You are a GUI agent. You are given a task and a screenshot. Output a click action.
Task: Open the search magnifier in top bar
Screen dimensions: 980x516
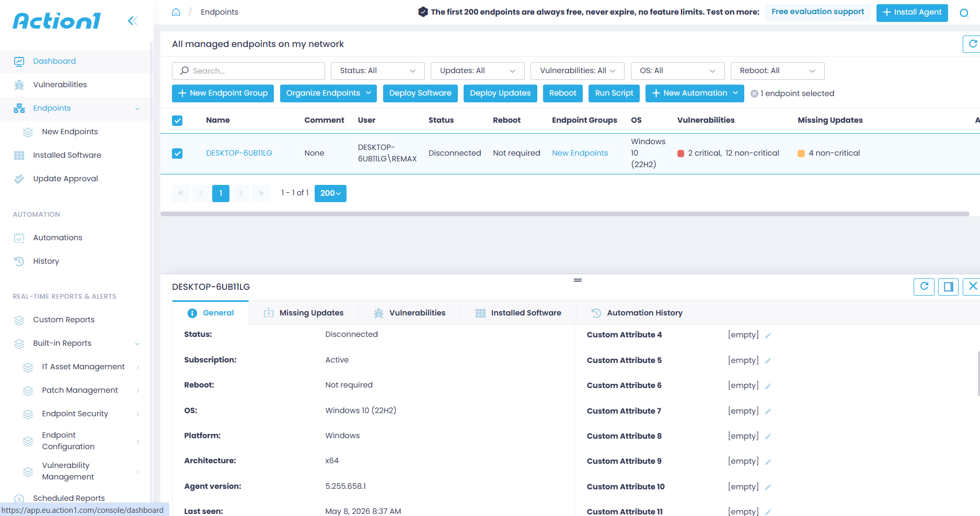tap(964, 13)
